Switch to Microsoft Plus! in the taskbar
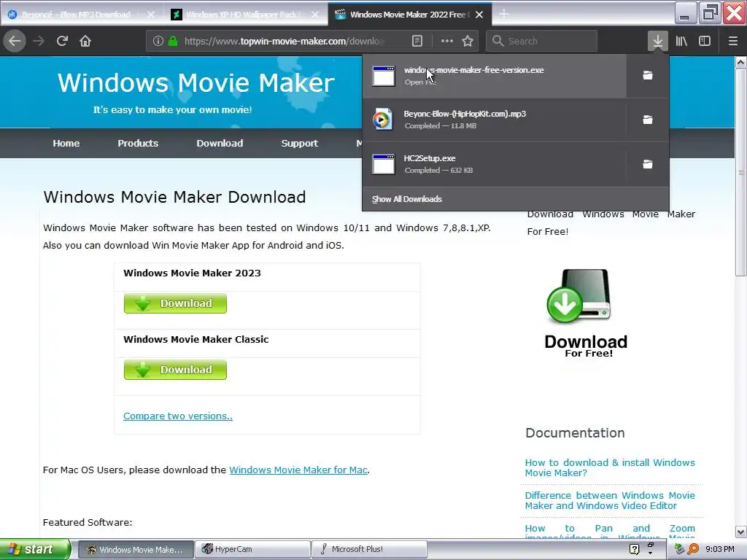This screenshot has width=747, height=560. tap(369, 549)
